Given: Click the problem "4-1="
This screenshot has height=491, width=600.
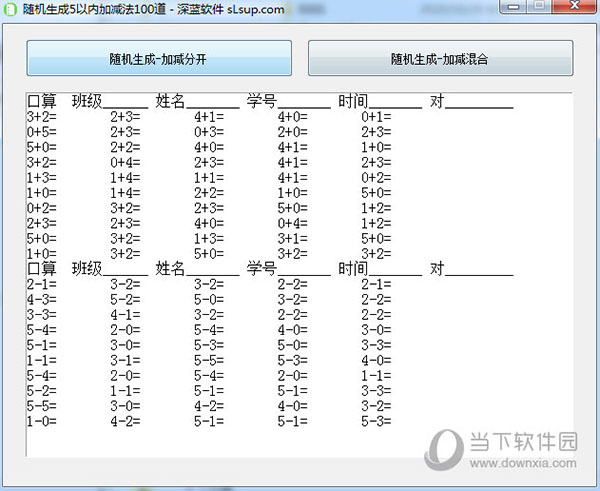Looking at the screenshot, I should (125, 315).
